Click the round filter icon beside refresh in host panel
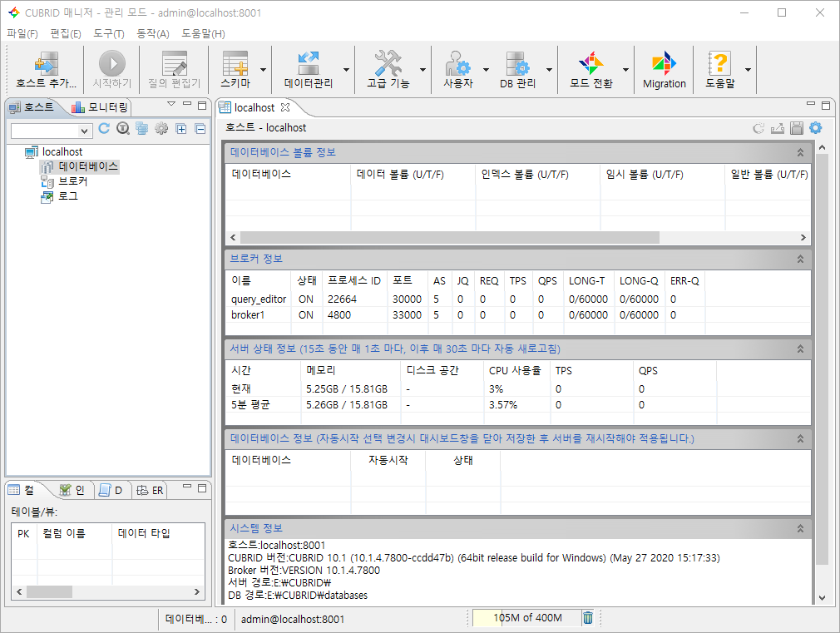The image size is (840, 633). tap(123, 128)
